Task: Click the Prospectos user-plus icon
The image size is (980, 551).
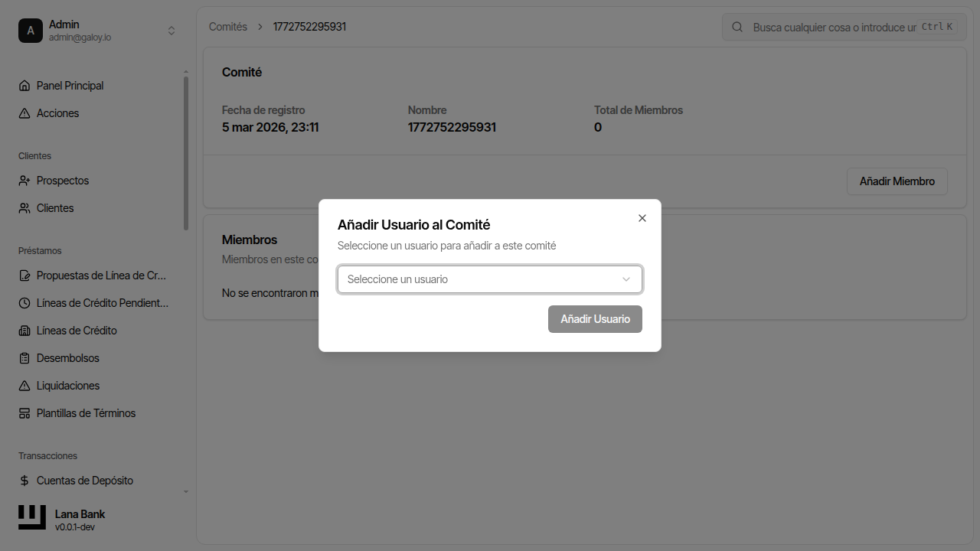Action: 24,181
